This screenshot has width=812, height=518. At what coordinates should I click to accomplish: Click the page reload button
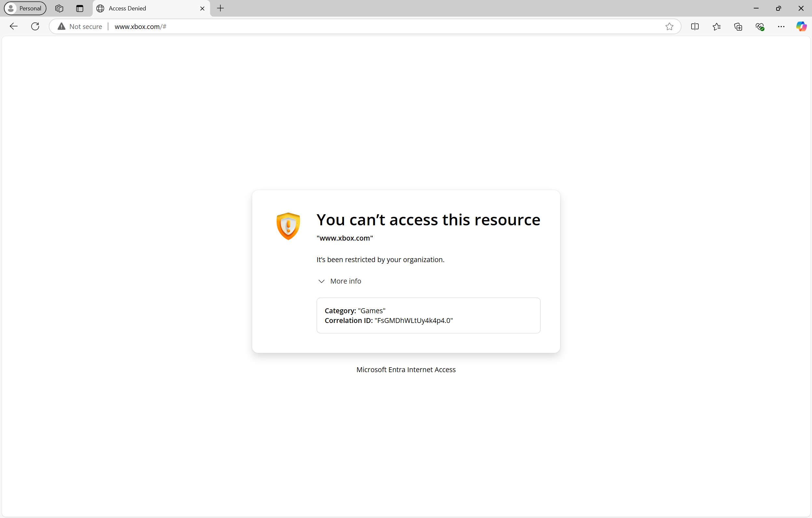35,27
